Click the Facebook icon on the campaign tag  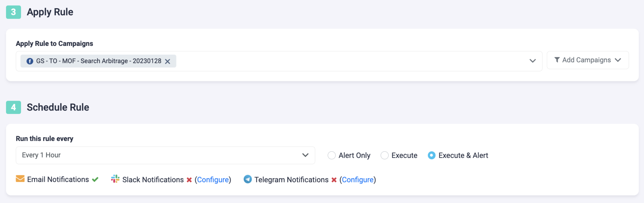(30, 61)
